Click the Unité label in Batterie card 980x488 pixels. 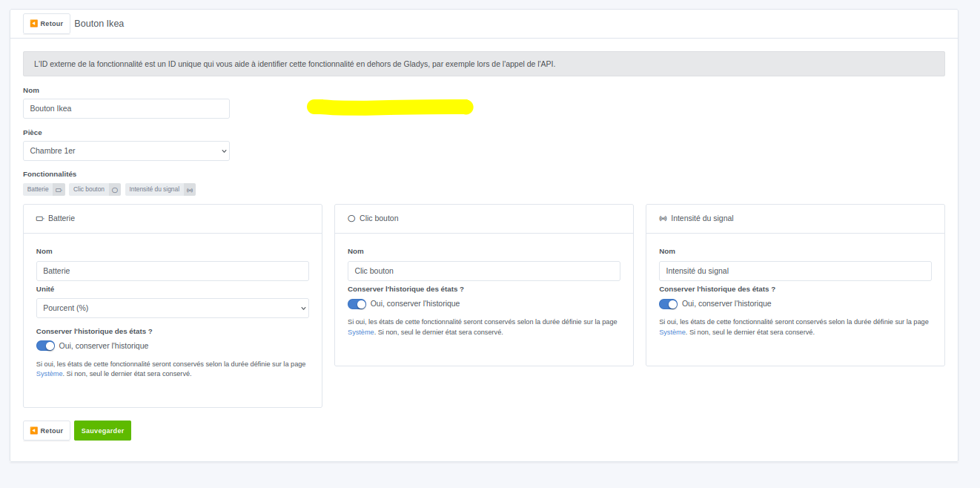tap(45, 289)
